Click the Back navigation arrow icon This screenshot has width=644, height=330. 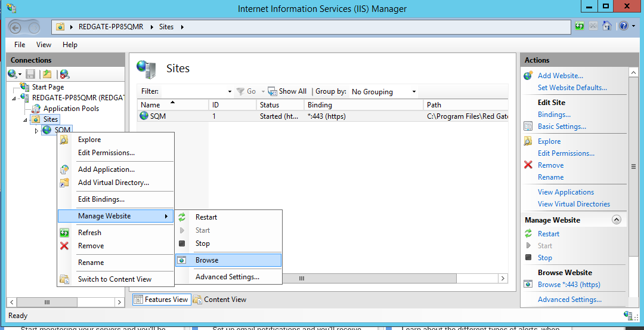[x=16, y=27]
